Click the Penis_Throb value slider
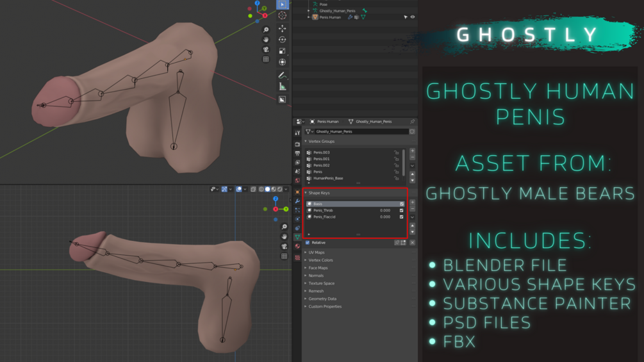Screen dimensions: 644x362 pyautogui.click(x=385, y=211)
